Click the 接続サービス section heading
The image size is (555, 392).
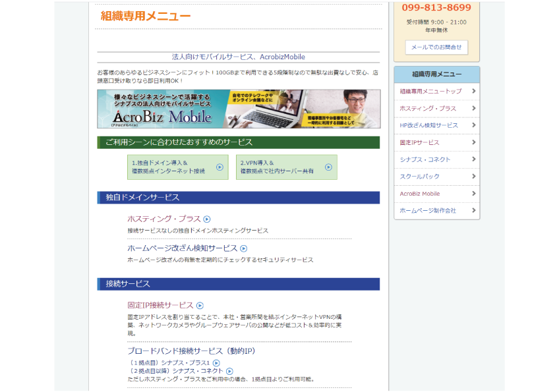(239, 284)
